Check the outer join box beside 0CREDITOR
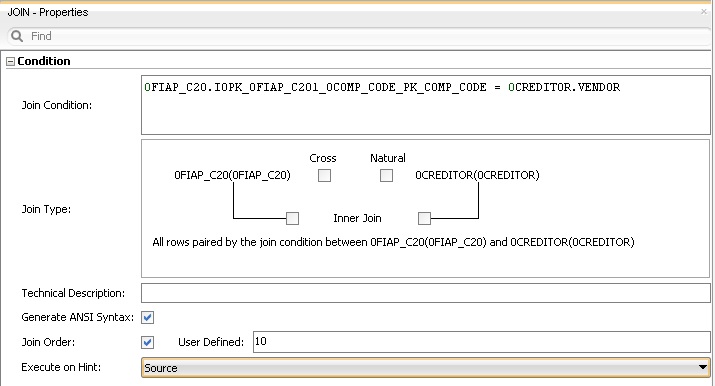This screenshot has height=386, width=715. [x=424, y=218]
